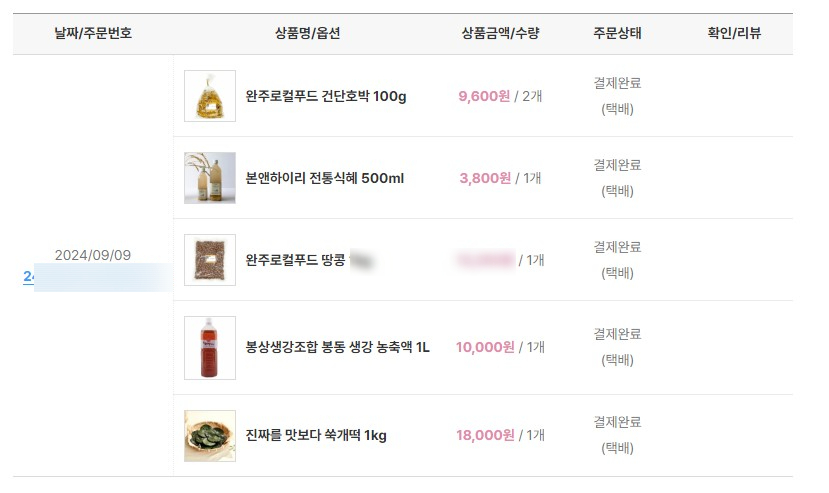Click the 상품명/옵션 column header
The width and height of the screenshot is (829, 493).
[x=308, y=33]
